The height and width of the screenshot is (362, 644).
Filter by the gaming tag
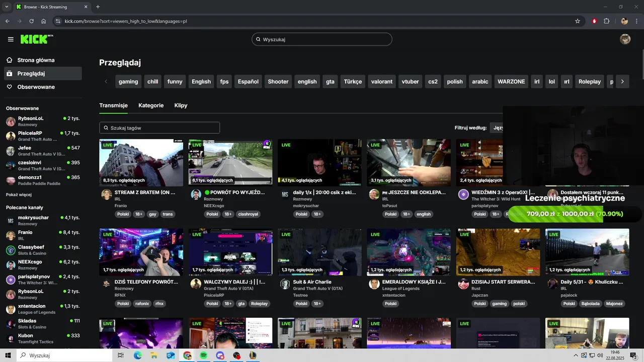128,81
